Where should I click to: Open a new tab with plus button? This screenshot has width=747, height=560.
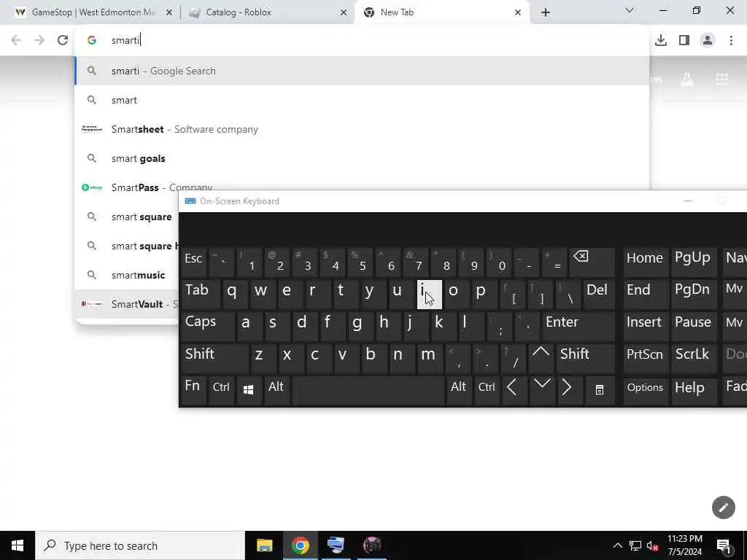click(546, 12)
